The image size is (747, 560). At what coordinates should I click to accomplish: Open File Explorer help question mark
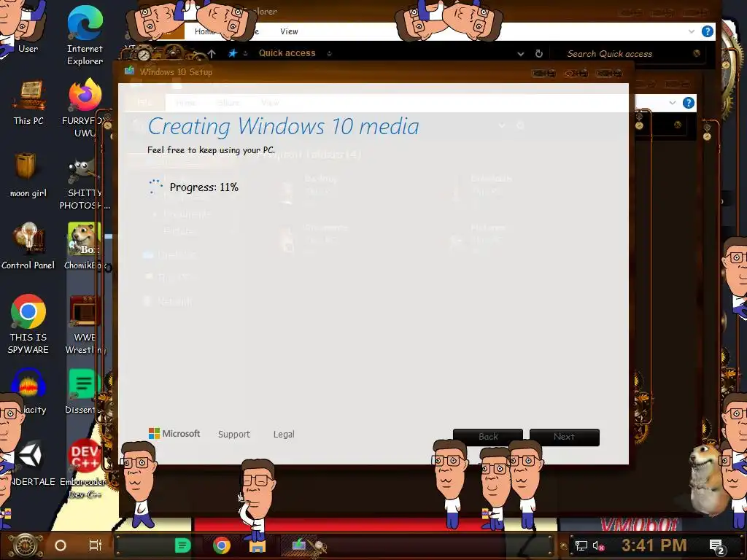708,31
